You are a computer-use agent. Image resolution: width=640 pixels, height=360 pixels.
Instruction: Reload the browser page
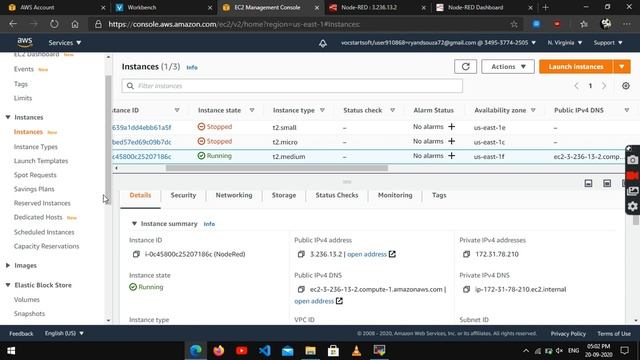[54, 24]
